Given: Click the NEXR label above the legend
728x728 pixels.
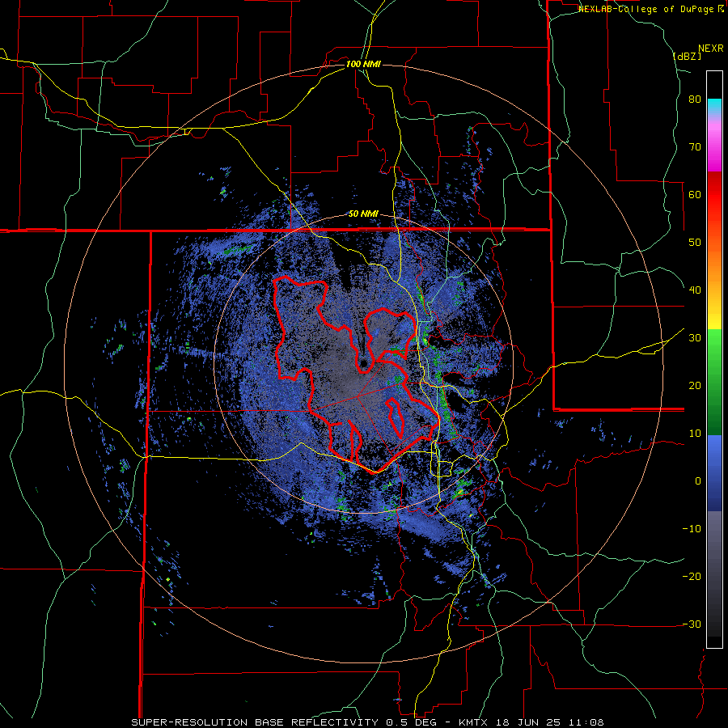Looking at the screenshot, I should tap(711, 49).
